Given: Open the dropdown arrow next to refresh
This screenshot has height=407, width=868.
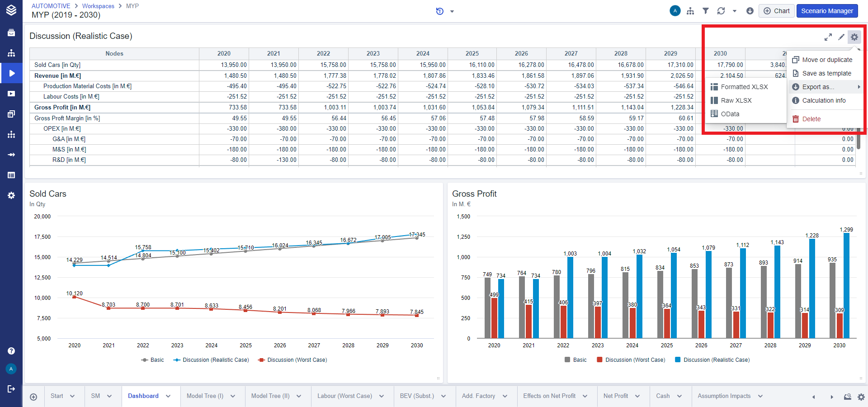Looking at the screenshot, I should pos(735,11).
